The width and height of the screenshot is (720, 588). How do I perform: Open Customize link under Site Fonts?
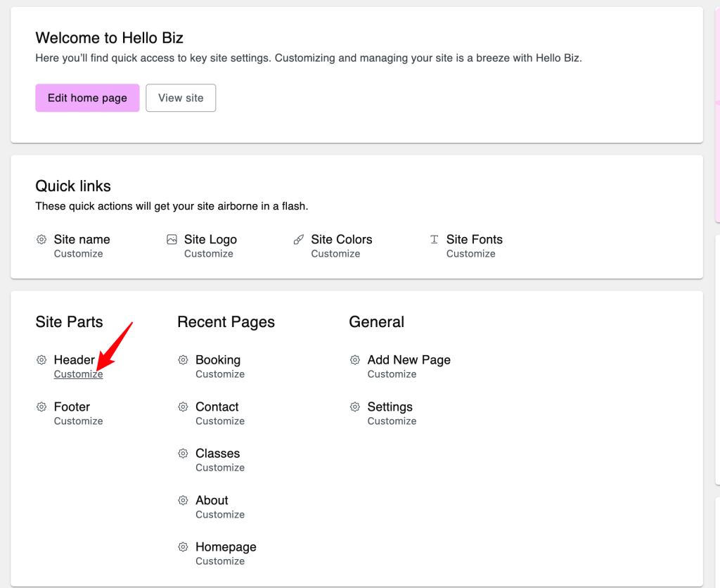pyautogui.click(x=470, y=254)
